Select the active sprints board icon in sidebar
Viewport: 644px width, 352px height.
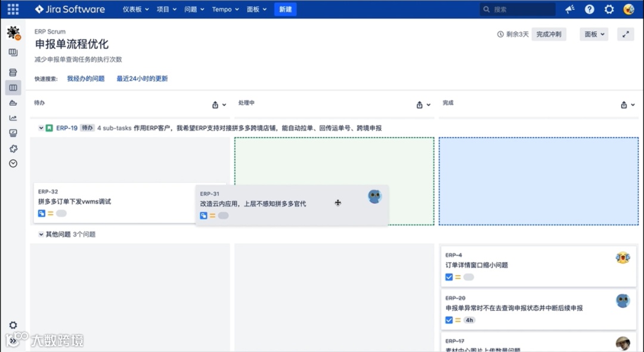(x=13, y=88)
